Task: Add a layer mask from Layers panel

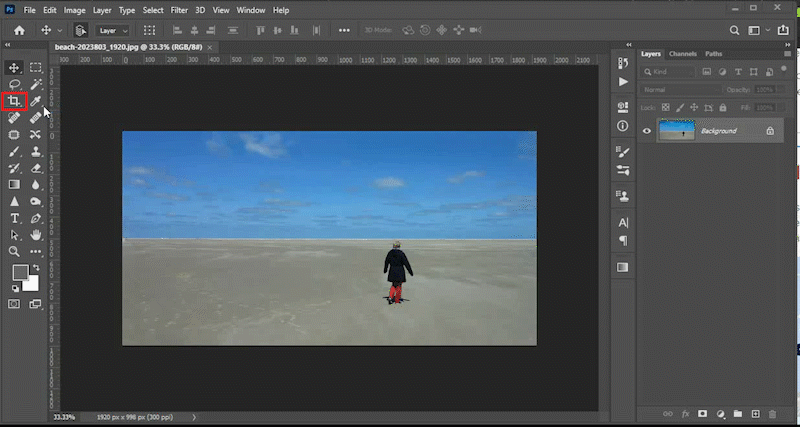Action: [703, 413]
